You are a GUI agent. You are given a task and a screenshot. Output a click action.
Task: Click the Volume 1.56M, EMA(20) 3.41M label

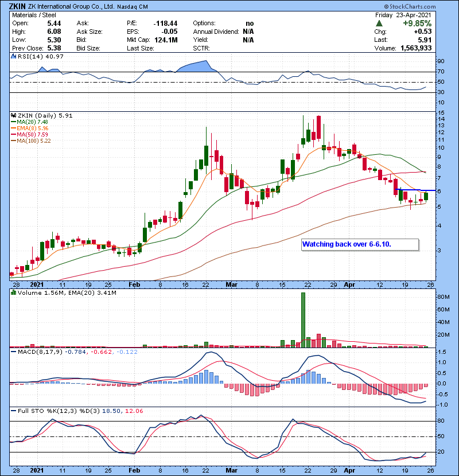click(67, 292)
